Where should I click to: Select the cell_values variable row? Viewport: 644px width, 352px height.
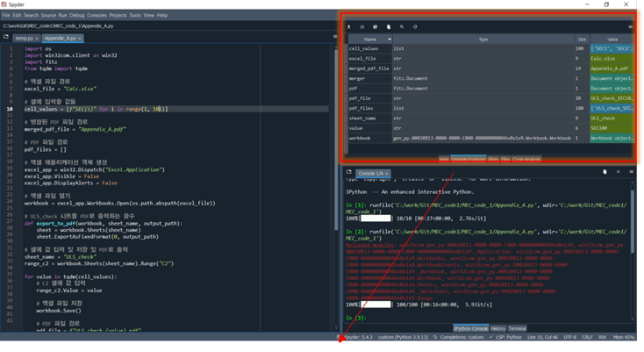(x=490, y=48)
